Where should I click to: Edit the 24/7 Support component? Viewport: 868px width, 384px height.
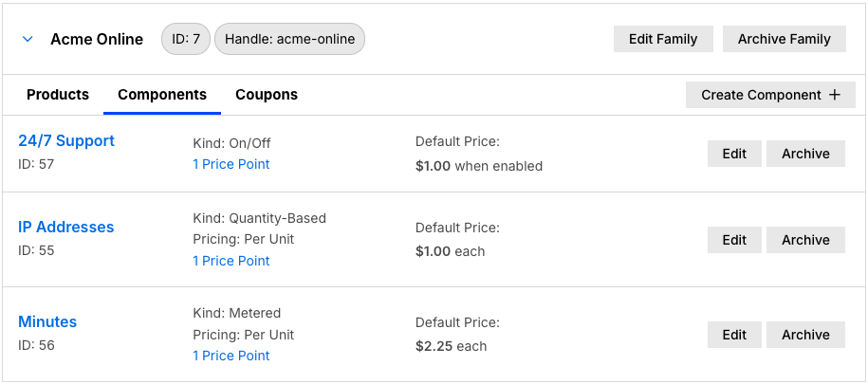(x=734, y=154)
